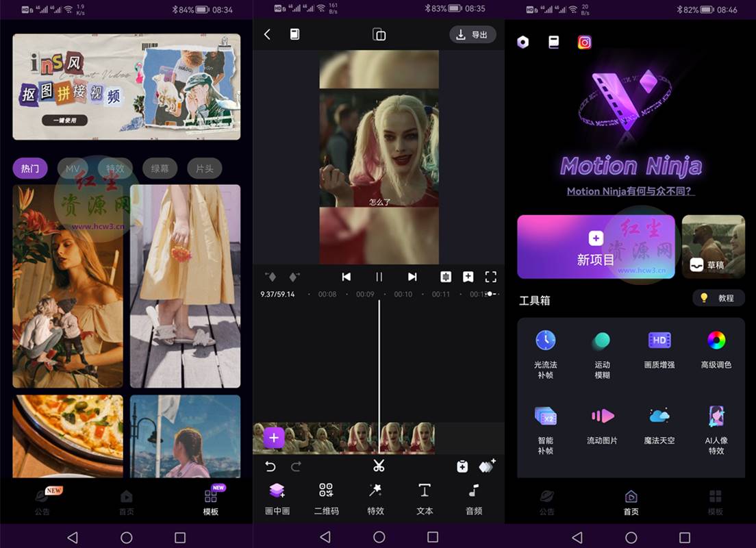
Task: Open 画中画 picture-in-picture tool
Action: tap(277, 499)
